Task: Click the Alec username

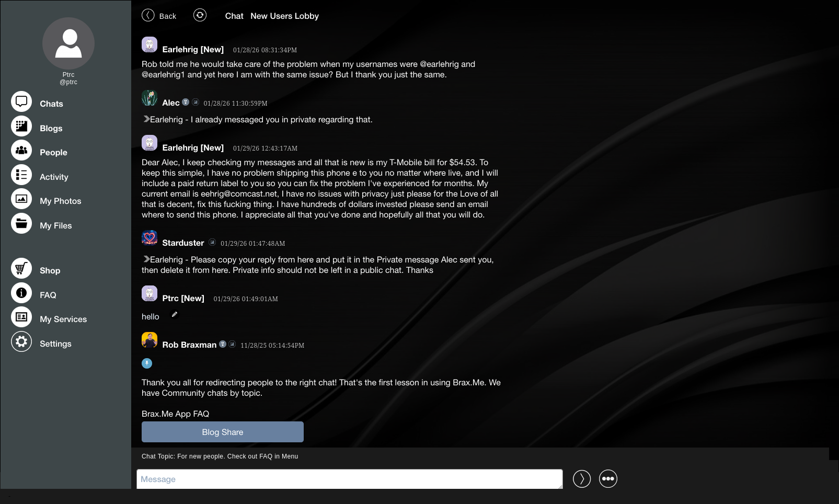Action: pos(171,102)
